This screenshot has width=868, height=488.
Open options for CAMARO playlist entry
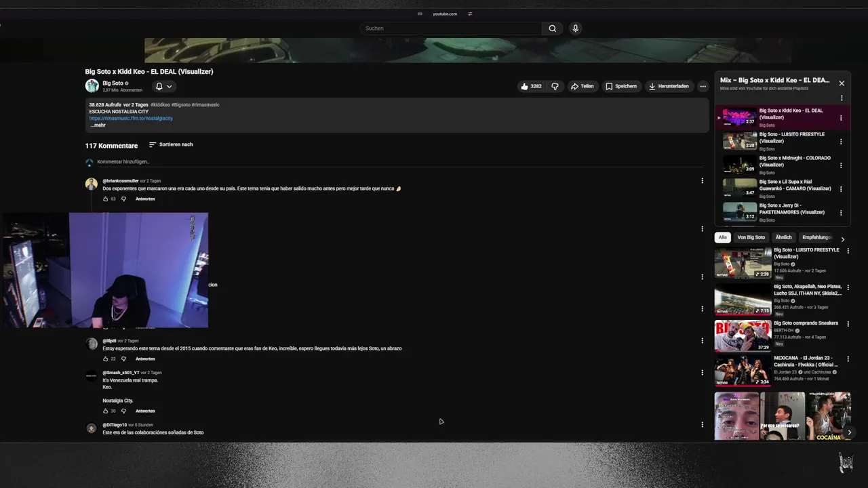coord(841,189)
